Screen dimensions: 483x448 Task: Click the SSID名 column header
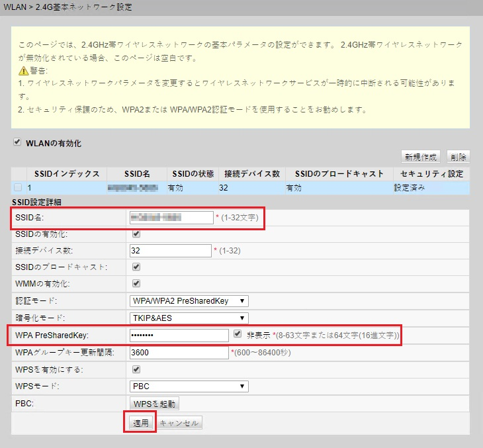click(137, 174)
